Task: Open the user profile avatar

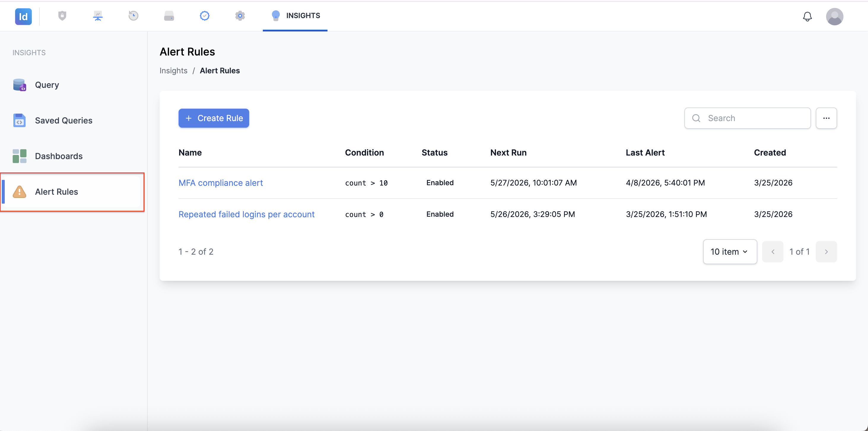Action: (835, 17)
